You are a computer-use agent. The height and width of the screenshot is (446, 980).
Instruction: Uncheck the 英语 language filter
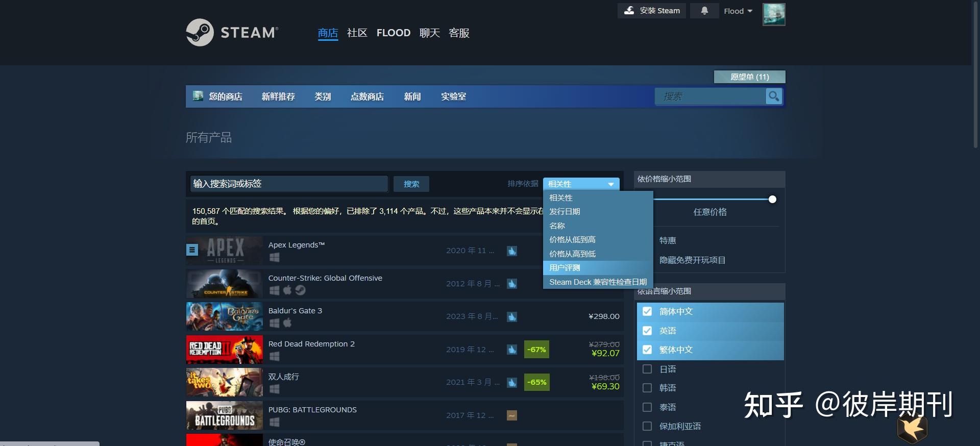[x=647, y=331]
